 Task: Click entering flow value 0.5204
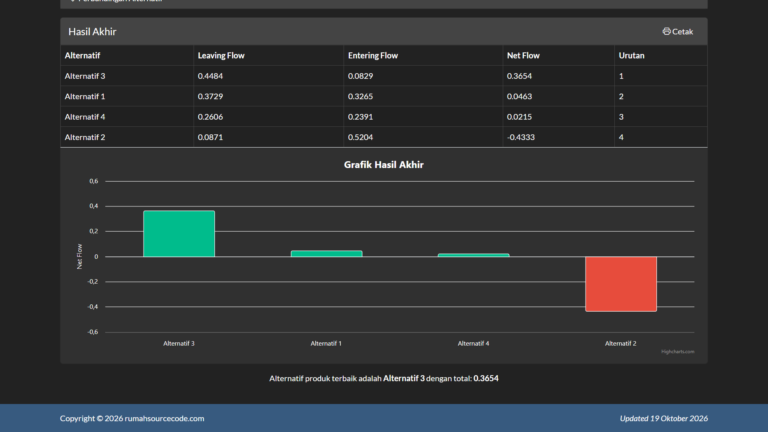coord(360,137)
